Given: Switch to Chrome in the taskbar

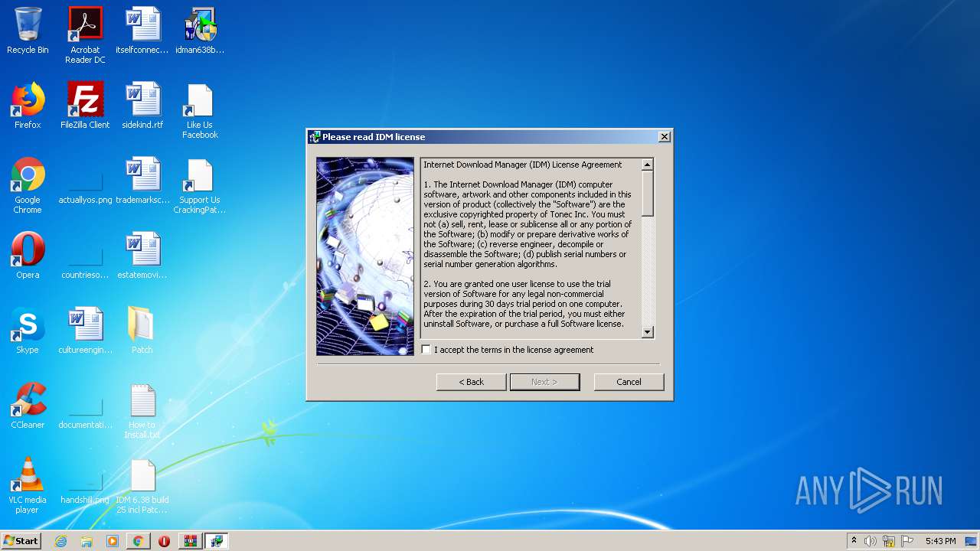Looking at the screenshot, I should 138,541.
